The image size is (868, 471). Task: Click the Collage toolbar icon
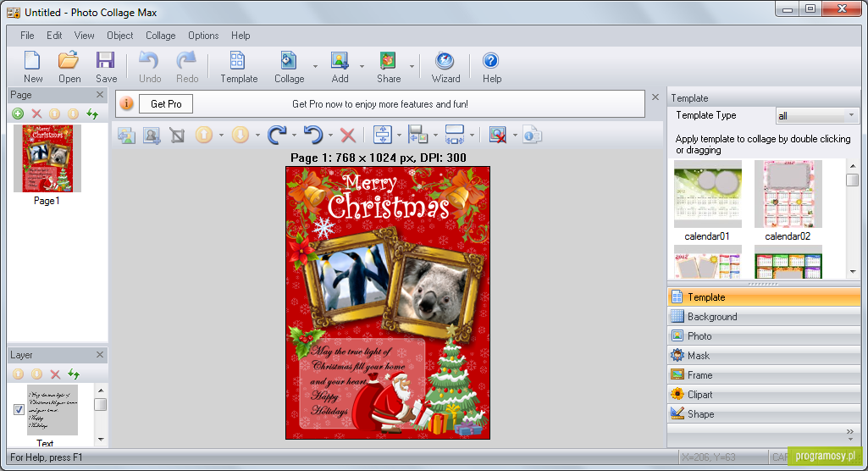289,61
